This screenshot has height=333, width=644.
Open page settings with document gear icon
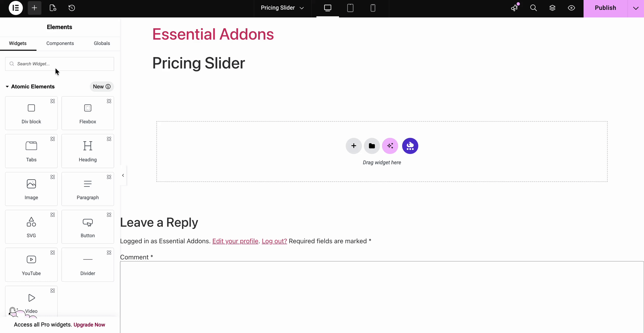pos(52,8)
